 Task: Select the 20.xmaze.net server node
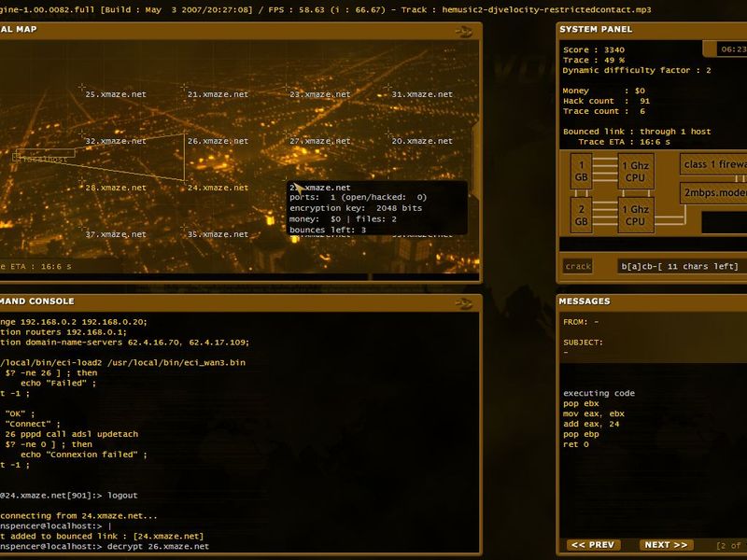point(422,141)
